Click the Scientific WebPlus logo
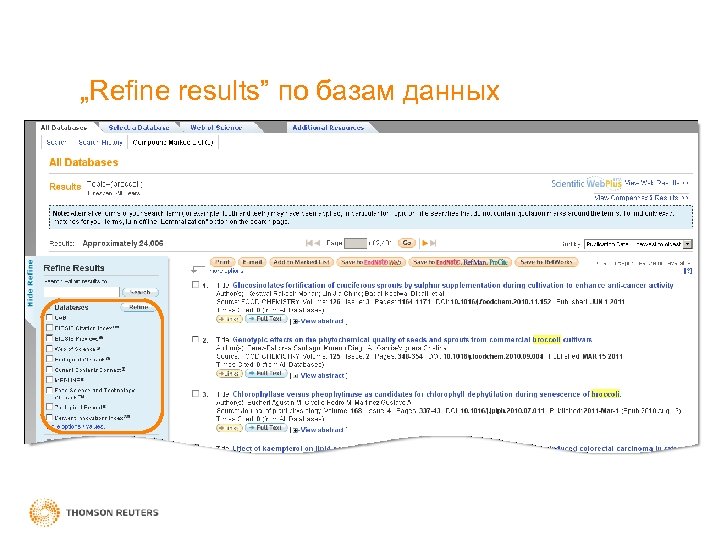 (586, 183)
